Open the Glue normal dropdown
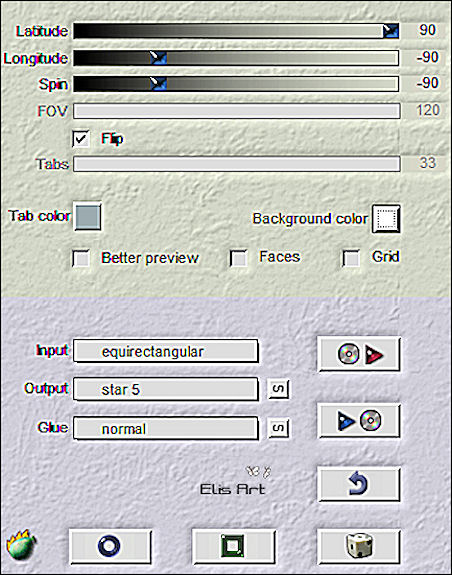The image size is (452, 575). coord(166,428)
